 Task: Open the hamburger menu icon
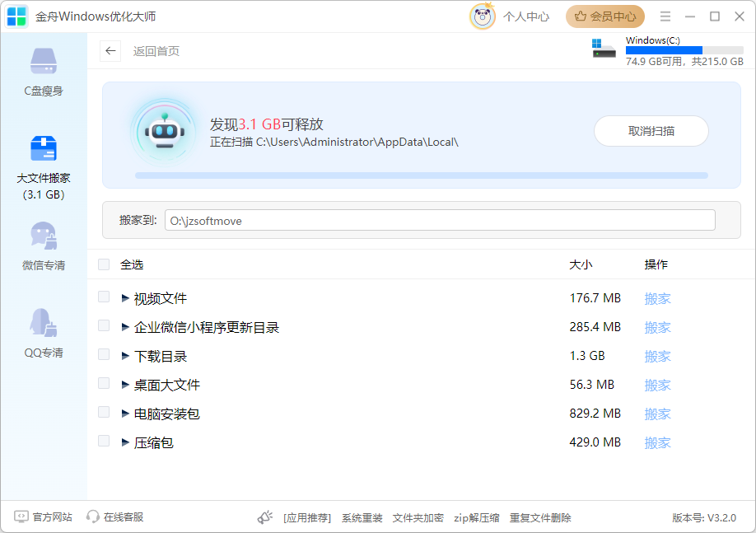665,16
